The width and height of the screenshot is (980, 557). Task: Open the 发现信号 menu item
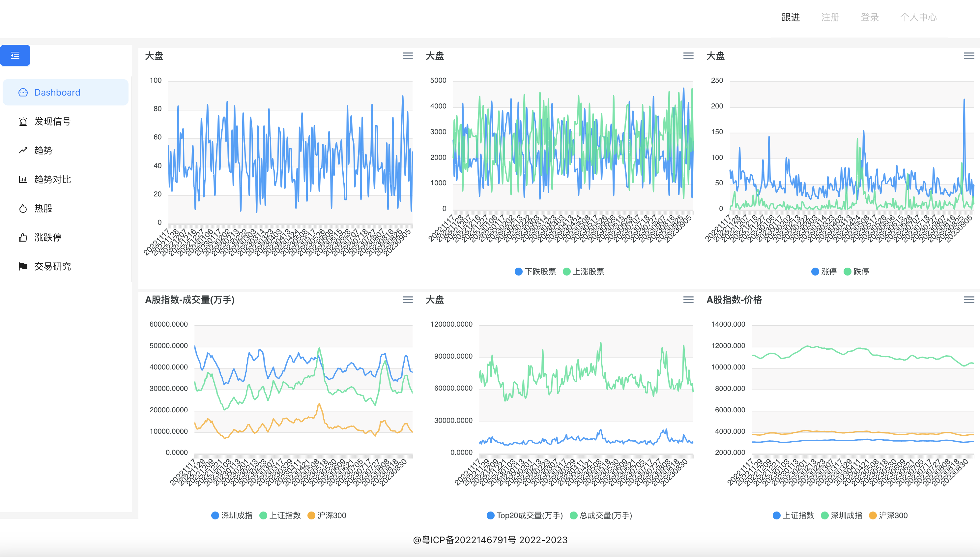pyautogui.click(x=65, y=121)
